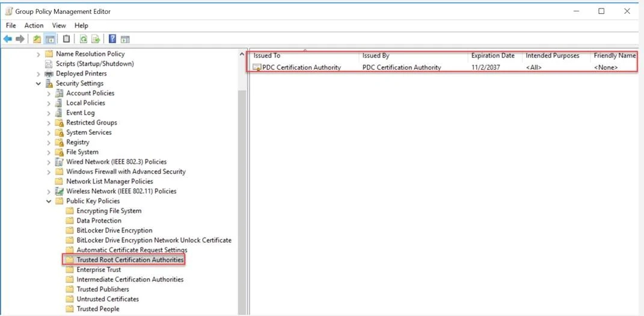Toggle the Show/Hide Console Tree icon
Screen dimensions: 644x316
[x=51, y=39]
